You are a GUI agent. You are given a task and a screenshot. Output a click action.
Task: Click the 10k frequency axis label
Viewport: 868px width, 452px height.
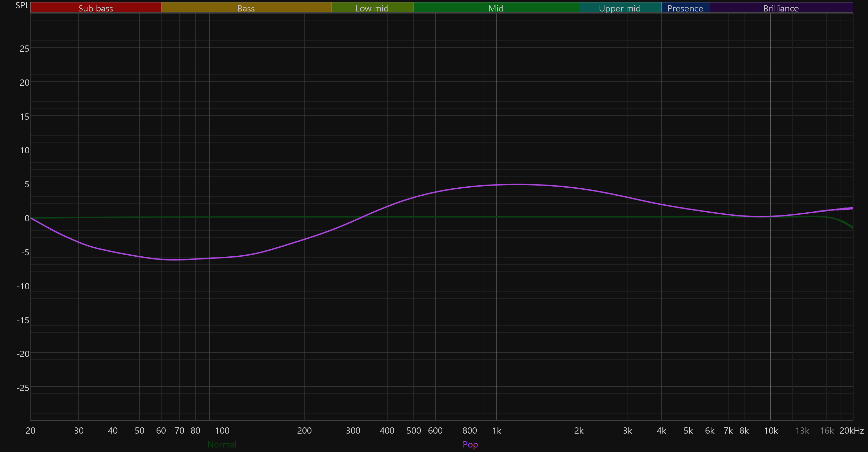point(771,430)
